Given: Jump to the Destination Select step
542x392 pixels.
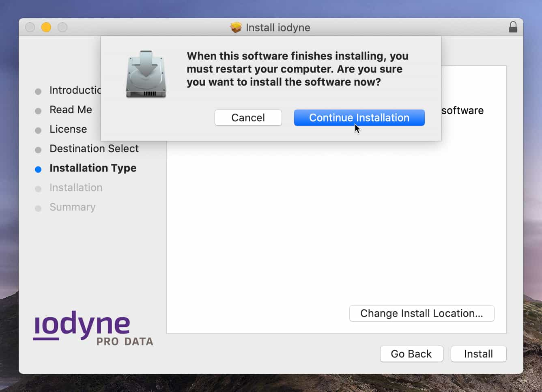Looking at the screenshot, I should 94,149.
